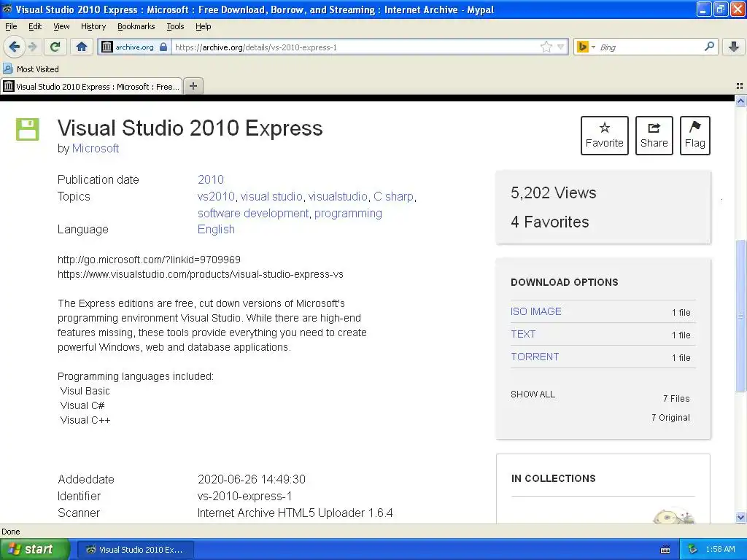
Task: Click the Favorite star button
Action: [x=605, y=135]
